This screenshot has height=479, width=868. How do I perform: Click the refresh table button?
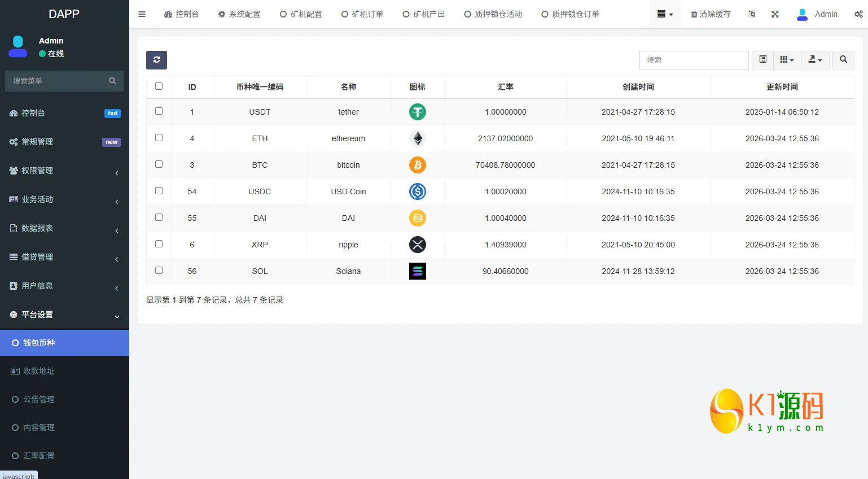click(x=156, y=60)
